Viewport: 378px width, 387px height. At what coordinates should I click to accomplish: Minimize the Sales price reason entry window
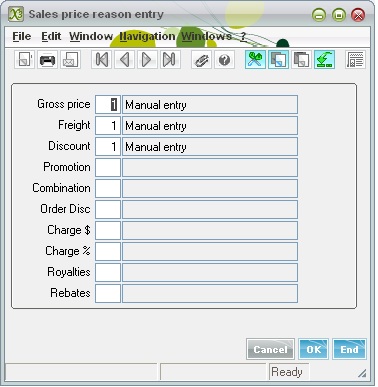[x=319, y=15]
